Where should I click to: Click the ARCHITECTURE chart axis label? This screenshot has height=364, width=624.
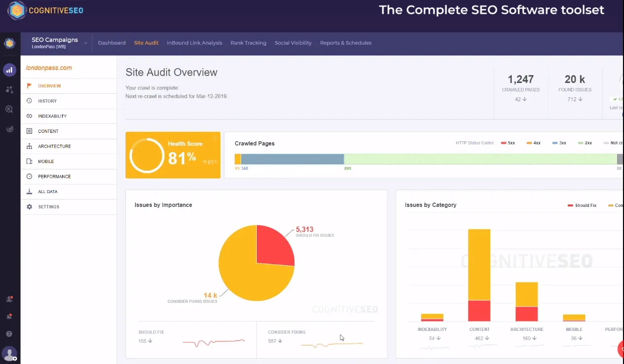(x=527, y=329)
